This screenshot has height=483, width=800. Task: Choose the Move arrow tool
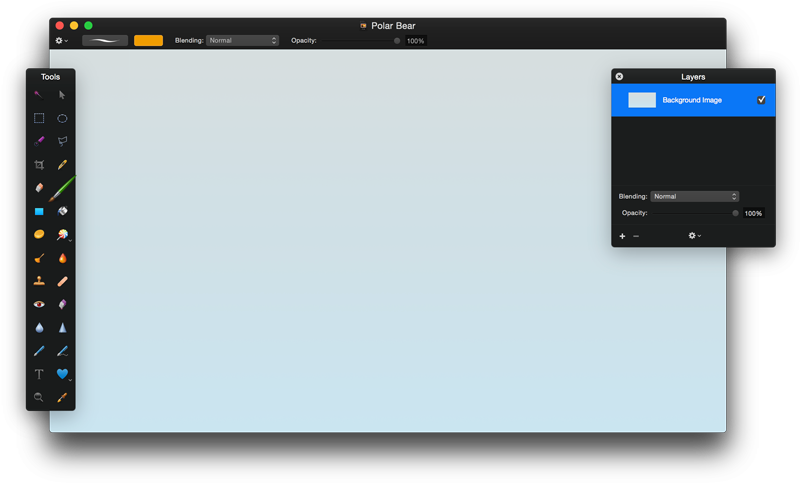click(62, 95)
